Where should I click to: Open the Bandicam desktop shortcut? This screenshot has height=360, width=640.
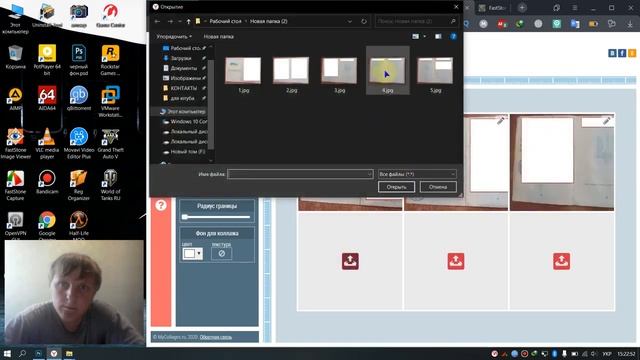click(x=47, y=182)
